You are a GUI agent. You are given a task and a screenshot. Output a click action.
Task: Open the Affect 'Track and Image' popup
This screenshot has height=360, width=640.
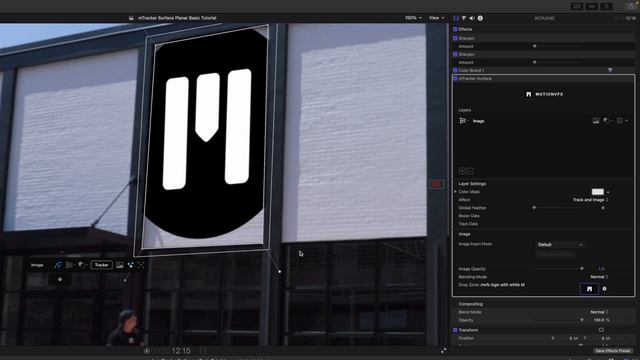[x=590, y=200]
